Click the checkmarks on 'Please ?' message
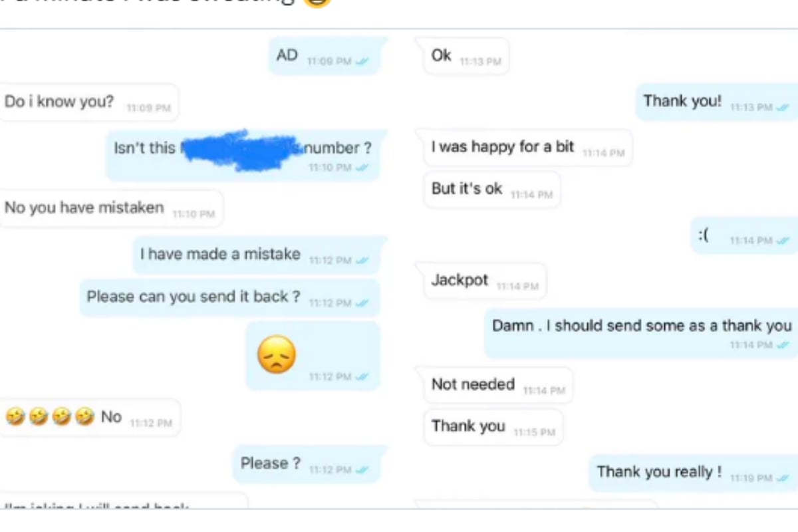 tap(362, 469)
